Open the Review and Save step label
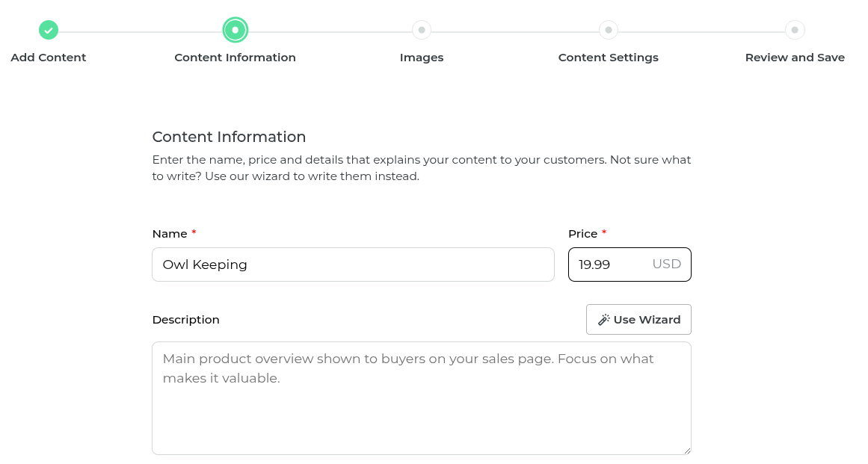 point(795,58)
